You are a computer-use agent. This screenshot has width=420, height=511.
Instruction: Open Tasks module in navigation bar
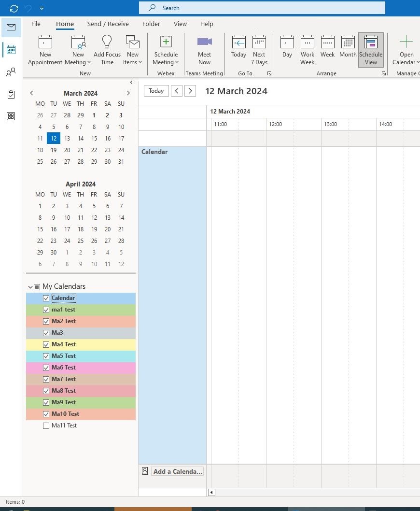point(11,94)
